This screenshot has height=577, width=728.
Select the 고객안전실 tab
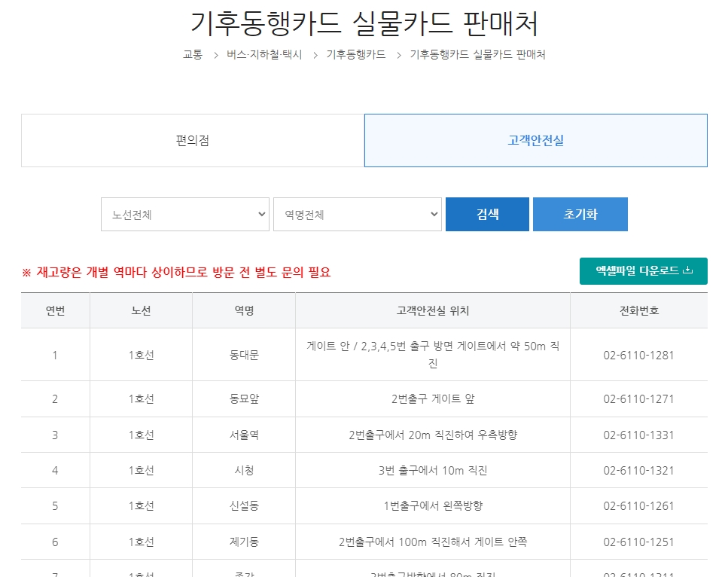pyautogui.click(x=535, y=140)
